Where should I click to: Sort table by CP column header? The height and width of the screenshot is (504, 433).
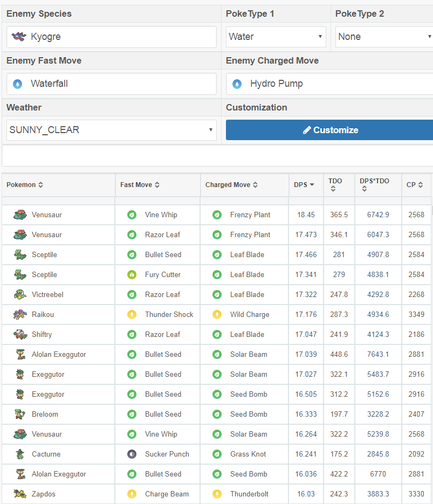tap(415, 185)
